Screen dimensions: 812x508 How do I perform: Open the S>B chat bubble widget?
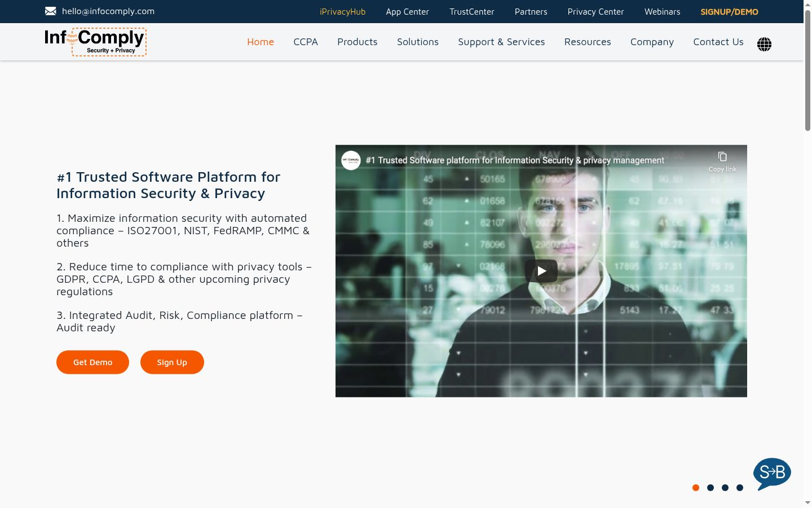[x=772, y=473]
